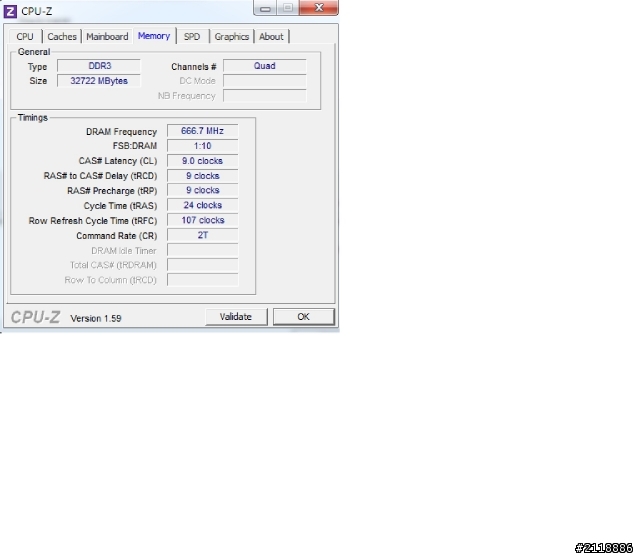The image size is (640, 556).
Task: Click the Row Refresh Cycle Time label
Action: 93,221
